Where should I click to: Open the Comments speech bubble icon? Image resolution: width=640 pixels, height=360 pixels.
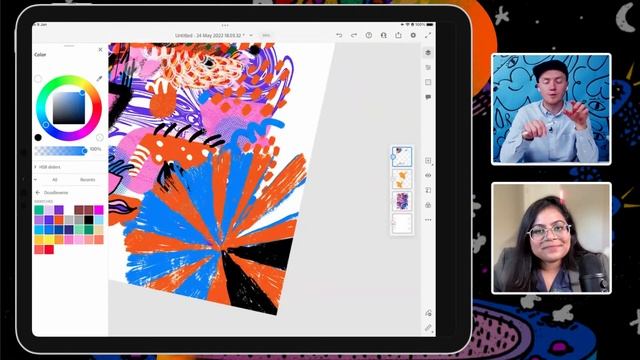[428, 97]
